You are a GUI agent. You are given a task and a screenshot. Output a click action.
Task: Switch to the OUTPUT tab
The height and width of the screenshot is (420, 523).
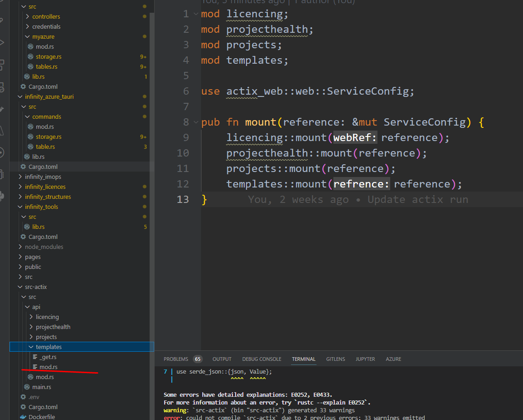(222, 359)
